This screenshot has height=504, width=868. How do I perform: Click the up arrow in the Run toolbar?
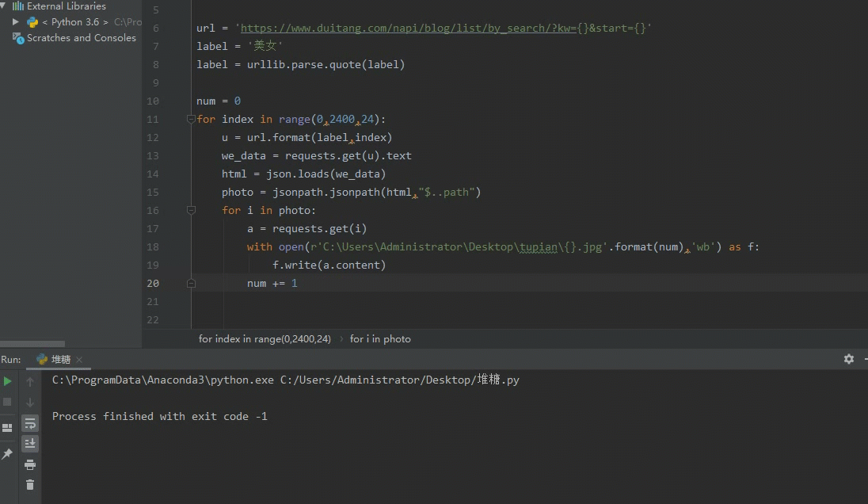coord(30,382)
